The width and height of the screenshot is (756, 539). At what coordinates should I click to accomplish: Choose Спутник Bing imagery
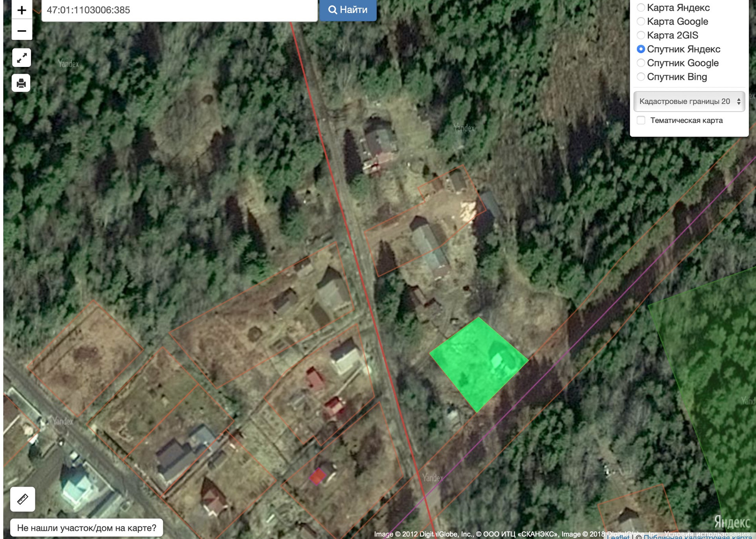641,77
